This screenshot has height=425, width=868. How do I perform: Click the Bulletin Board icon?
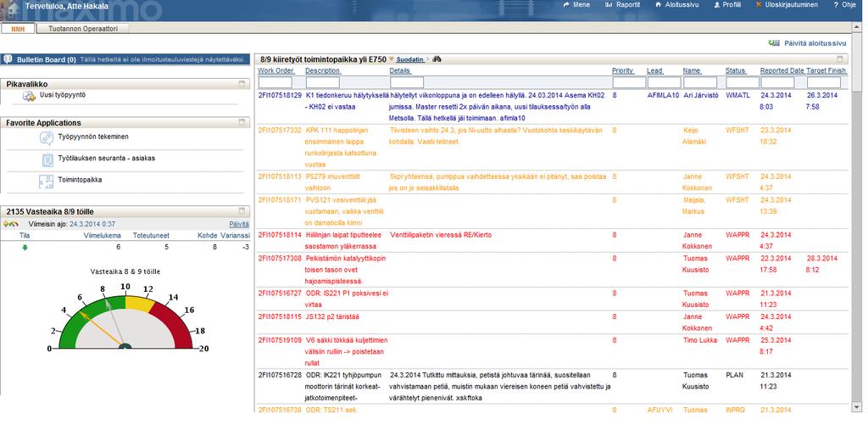click(8, 59)
